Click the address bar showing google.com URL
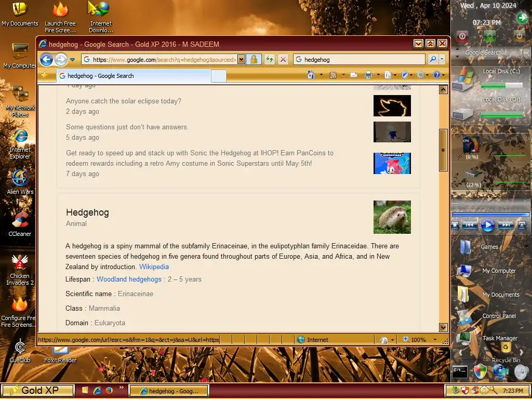532x399 pixels. [159, 60]
